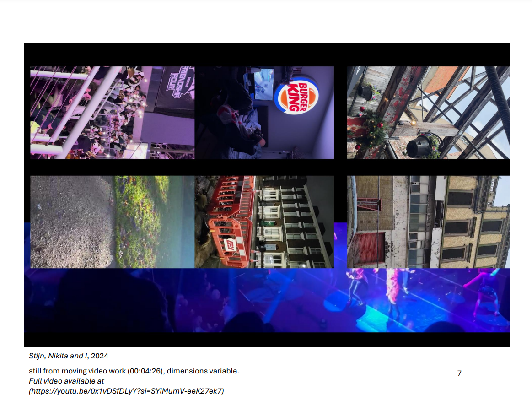
Task: Click page number 7
Action: (x=459, y=373)
